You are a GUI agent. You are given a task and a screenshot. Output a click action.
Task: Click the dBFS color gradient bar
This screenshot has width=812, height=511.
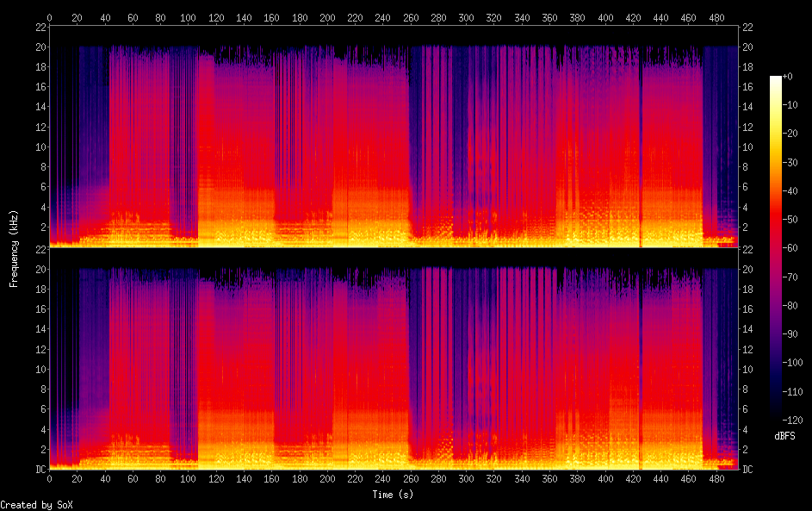point(775,247)
